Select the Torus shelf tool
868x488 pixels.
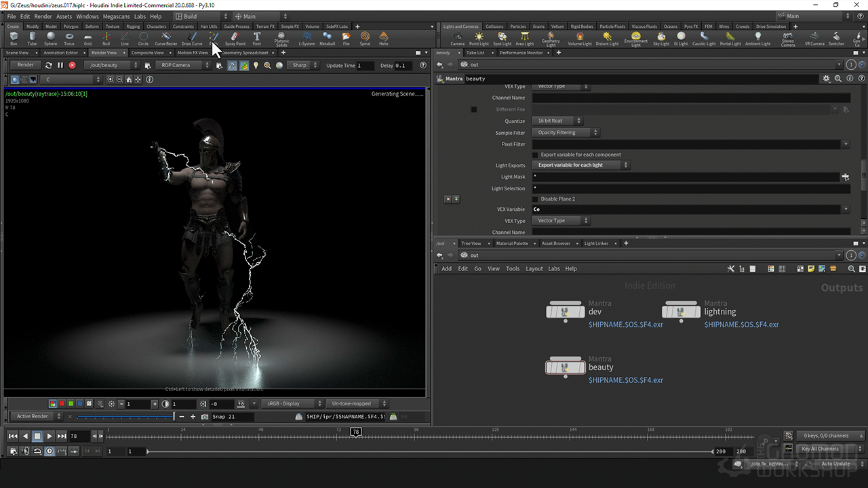69,38
